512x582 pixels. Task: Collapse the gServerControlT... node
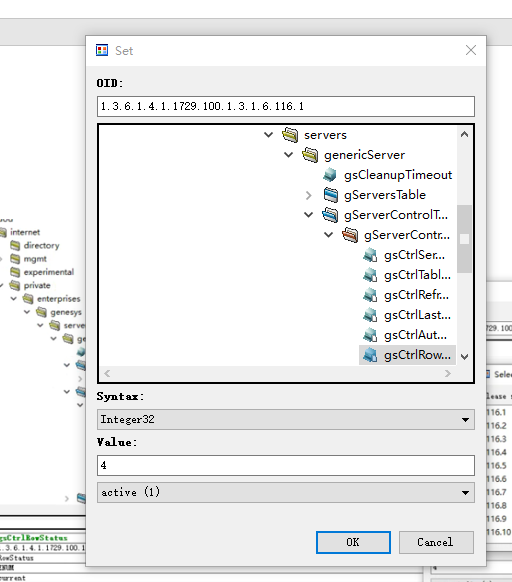309,215
